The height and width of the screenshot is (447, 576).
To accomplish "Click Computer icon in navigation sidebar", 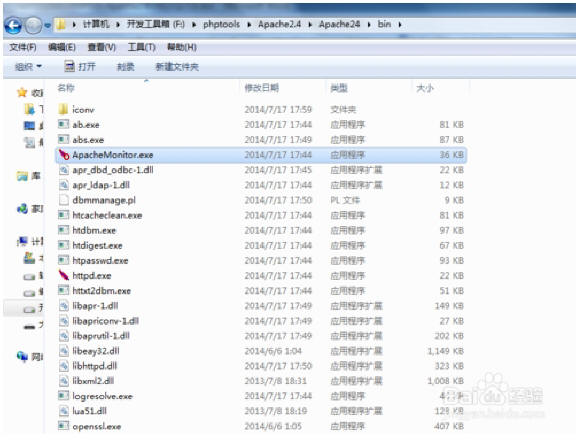I will point(22,241).
